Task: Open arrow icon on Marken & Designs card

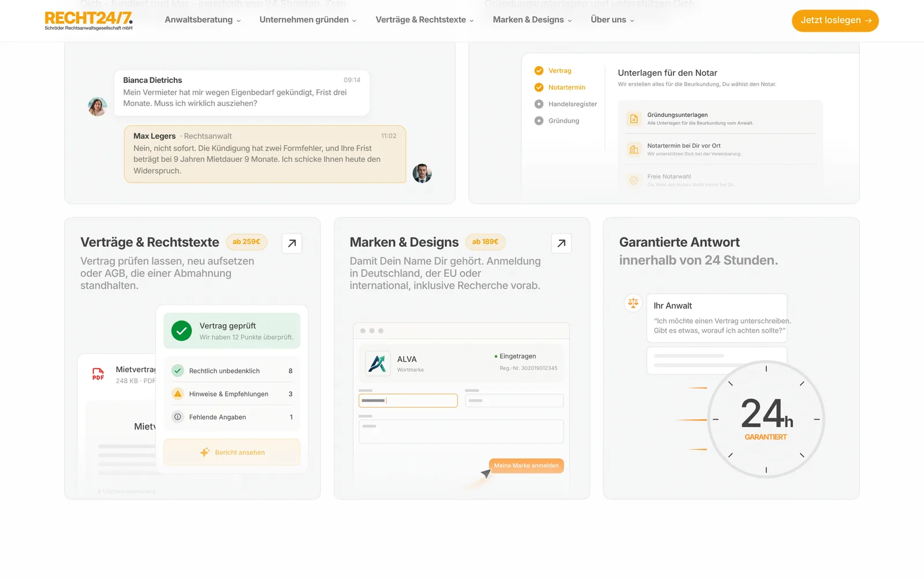Action: (x=561, y=243)
